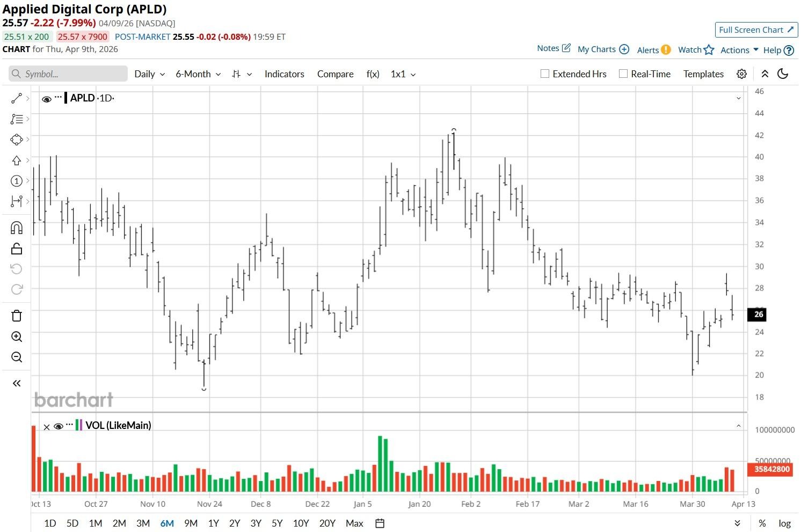Viewport: 801px width, 532px height.
Task: Open the measure range tool
Action: [17, 201]
